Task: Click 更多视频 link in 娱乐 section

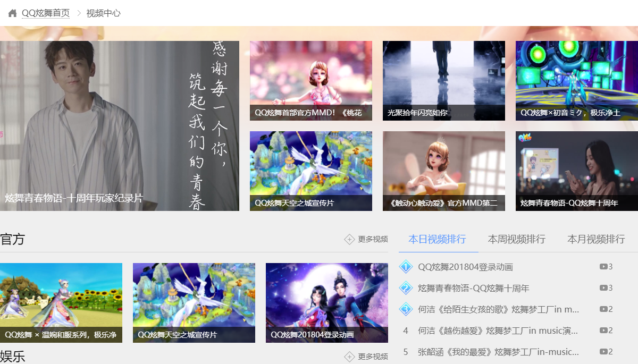Action: (373, 356)
